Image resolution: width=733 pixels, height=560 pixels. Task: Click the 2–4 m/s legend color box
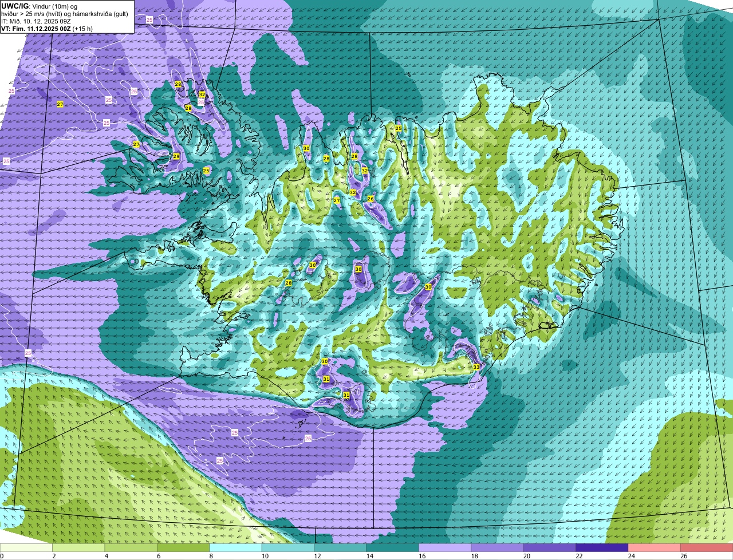[78, 547]
